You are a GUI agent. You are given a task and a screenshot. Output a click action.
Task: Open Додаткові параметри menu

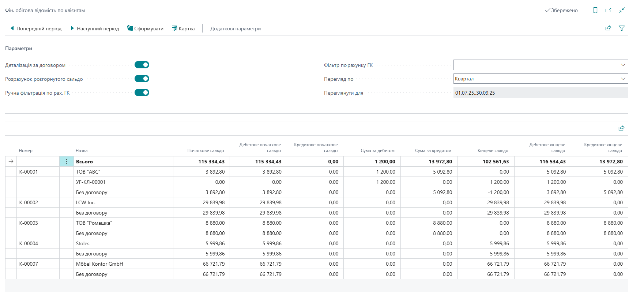[236, 29]
